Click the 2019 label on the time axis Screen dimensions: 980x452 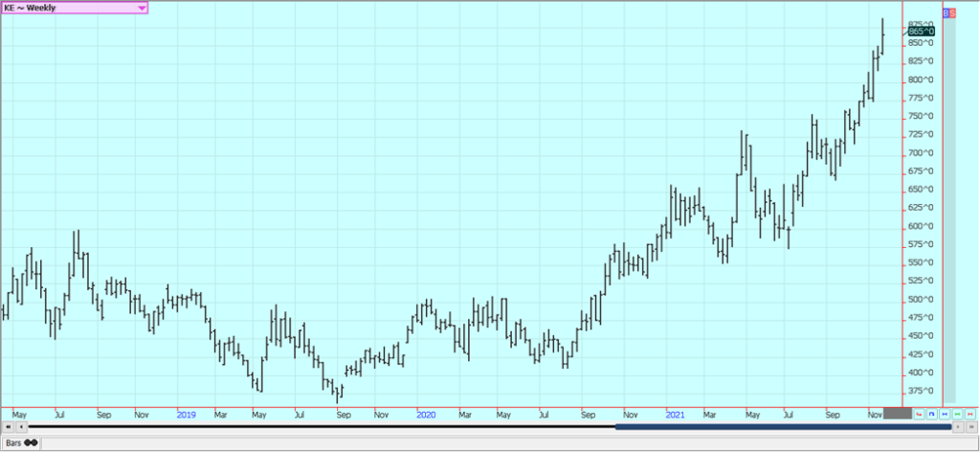coord(187,415)
